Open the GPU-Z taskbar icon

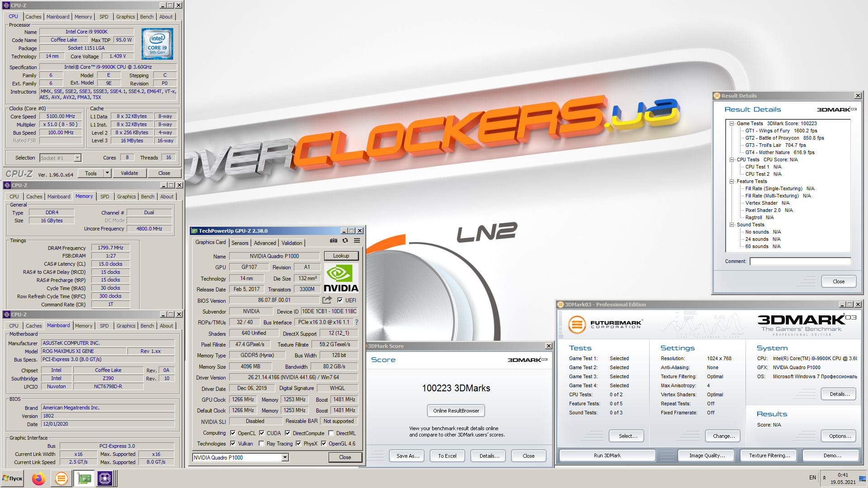tap(83, 479)
